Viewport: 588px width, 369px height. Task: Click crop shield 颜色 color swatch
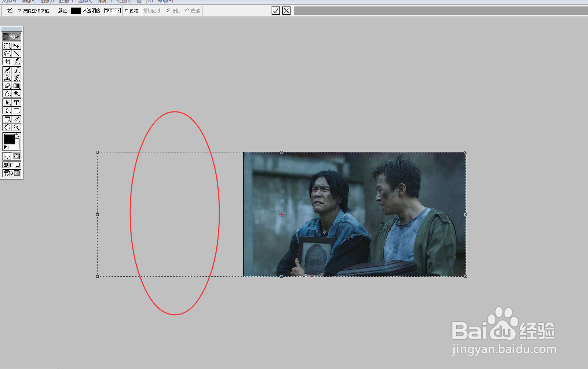(76, 11)
